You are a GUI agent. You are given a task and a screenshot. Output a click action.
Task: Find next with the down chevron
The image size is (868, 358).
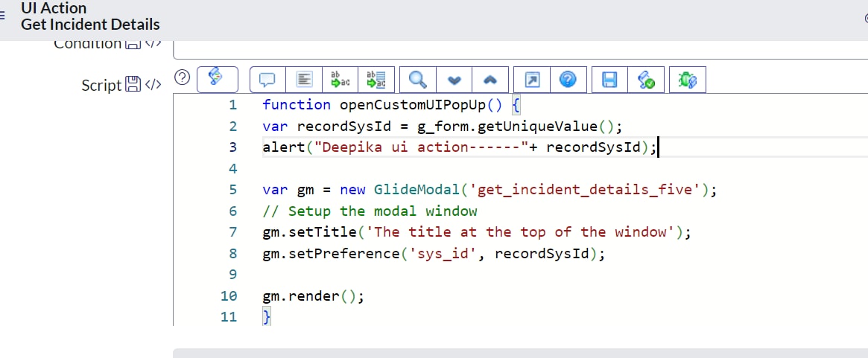[x=454, y=80]
